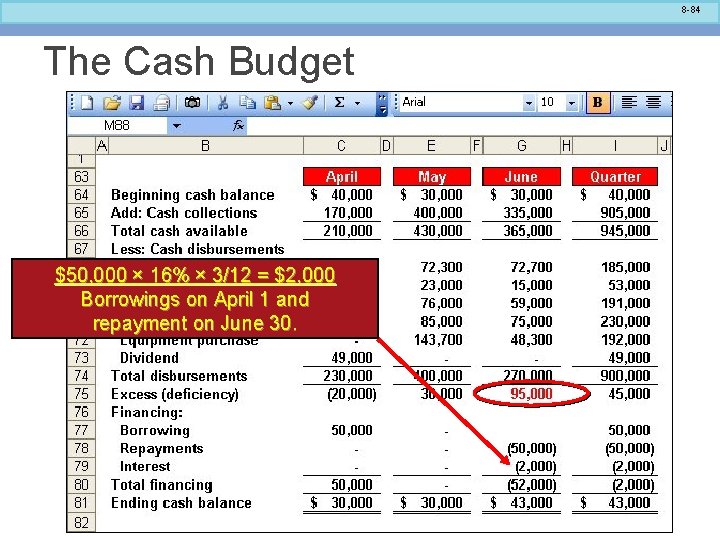Open the Name Box dropdown arrow
This screenshot has height=540, width=720.
pos(177,125)
